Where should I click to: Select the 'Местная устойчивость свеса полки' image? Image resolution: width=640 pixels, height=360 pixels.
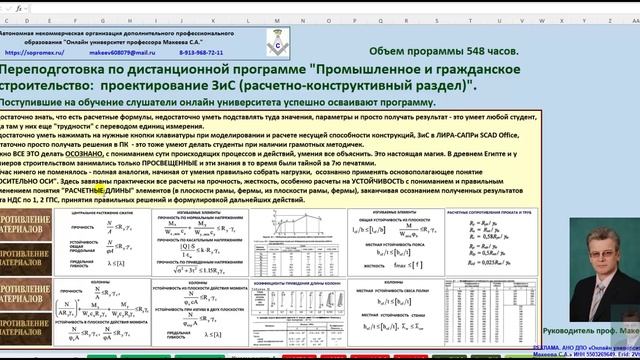coord(395,312)
